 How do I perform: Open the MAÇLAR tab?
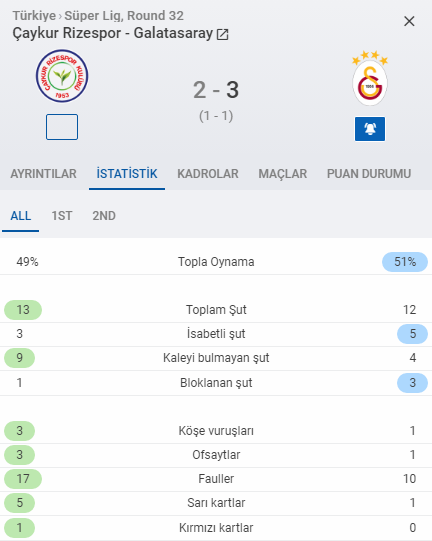point(283,174)
